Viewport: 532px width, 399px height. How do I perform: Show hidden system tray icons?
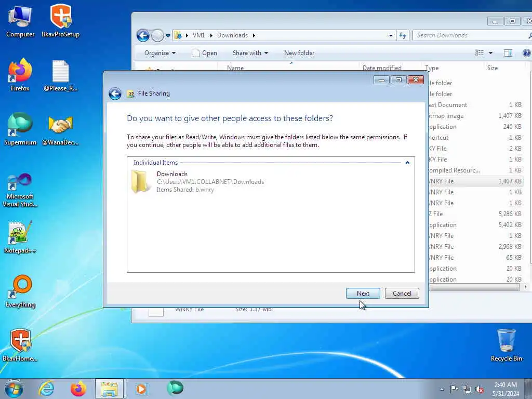pyautogui.click(x=442, y=389)
